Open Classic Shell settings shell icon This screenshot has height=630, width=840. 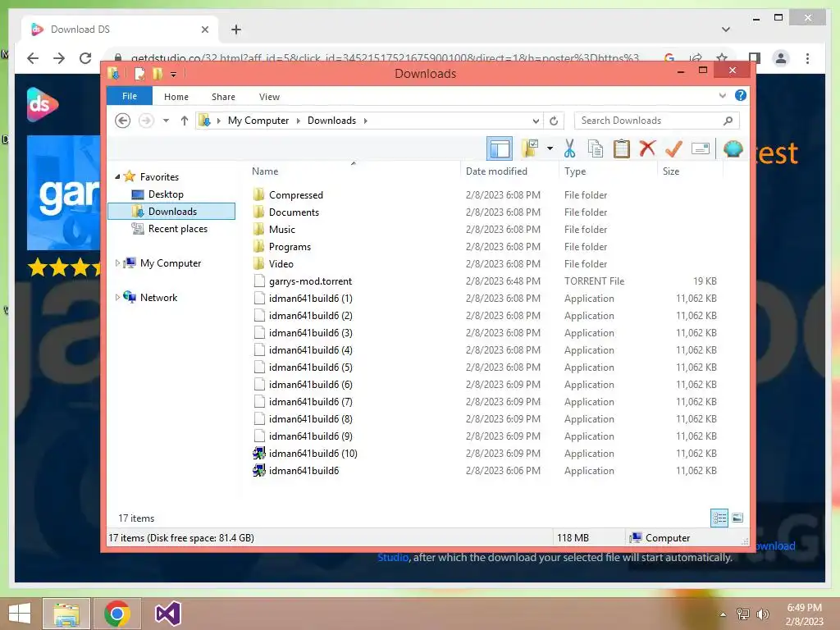733,148
